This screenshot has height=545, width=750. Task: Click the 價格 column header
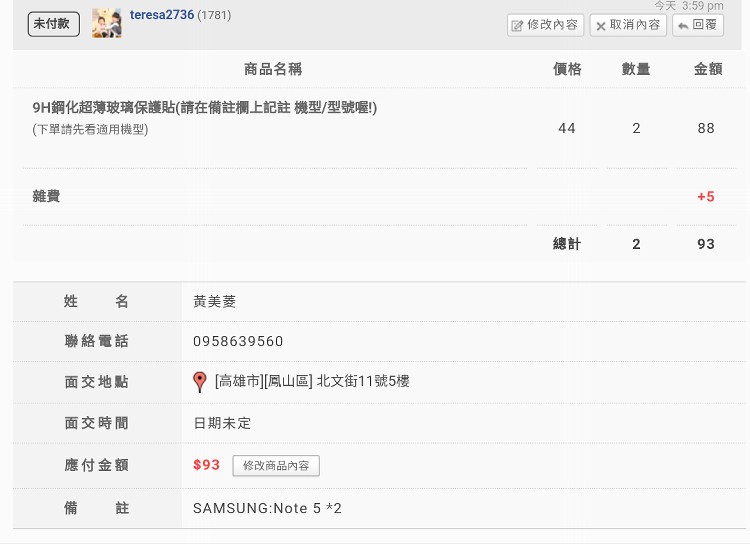coord(567,69)
